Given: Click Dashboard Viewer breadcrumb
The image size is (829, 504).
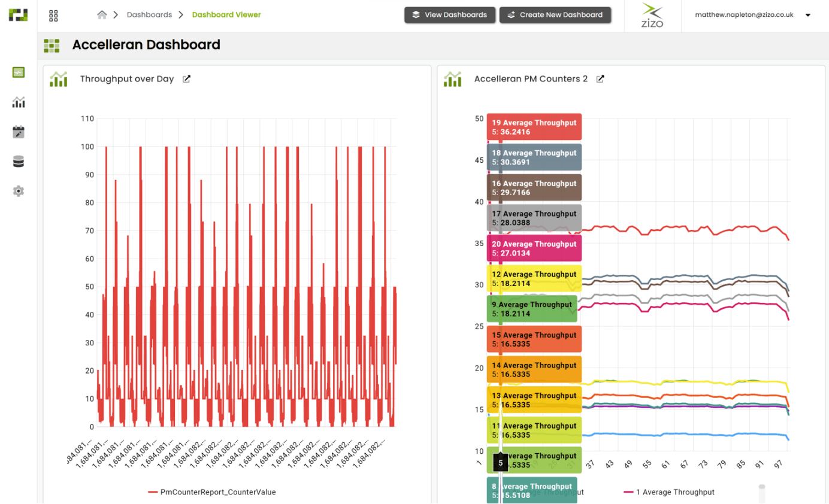Looking at the screenshot, I should [226, 15].
